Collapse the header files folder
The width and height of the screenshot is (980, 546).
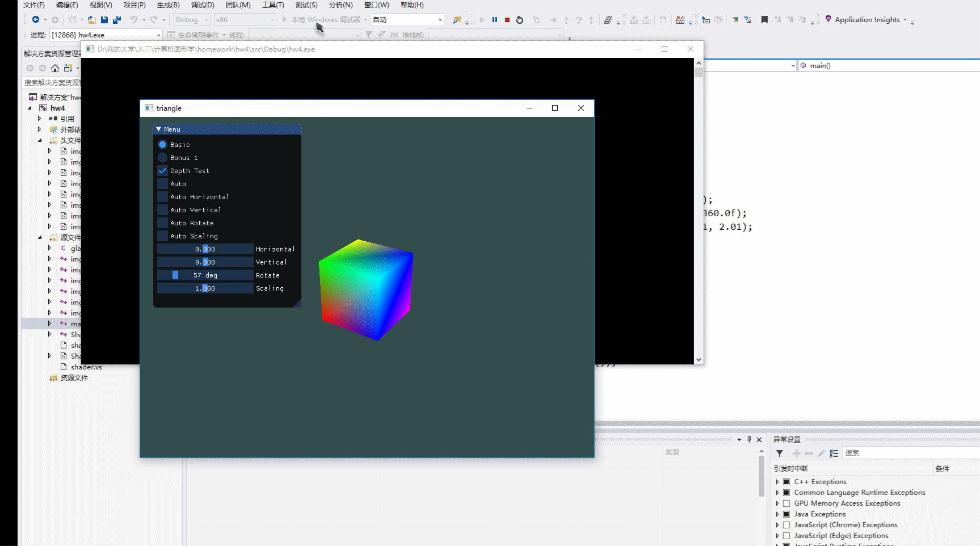coord(40,140)
